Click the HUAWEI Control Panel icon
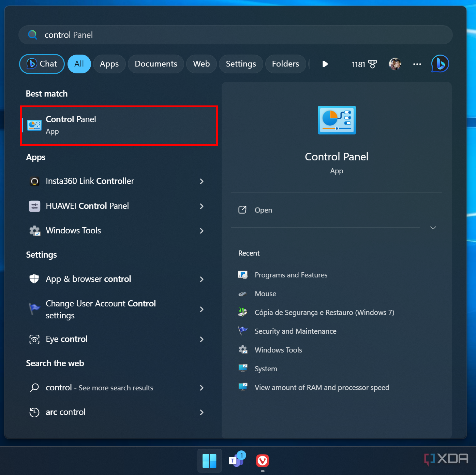 point(34,206)
